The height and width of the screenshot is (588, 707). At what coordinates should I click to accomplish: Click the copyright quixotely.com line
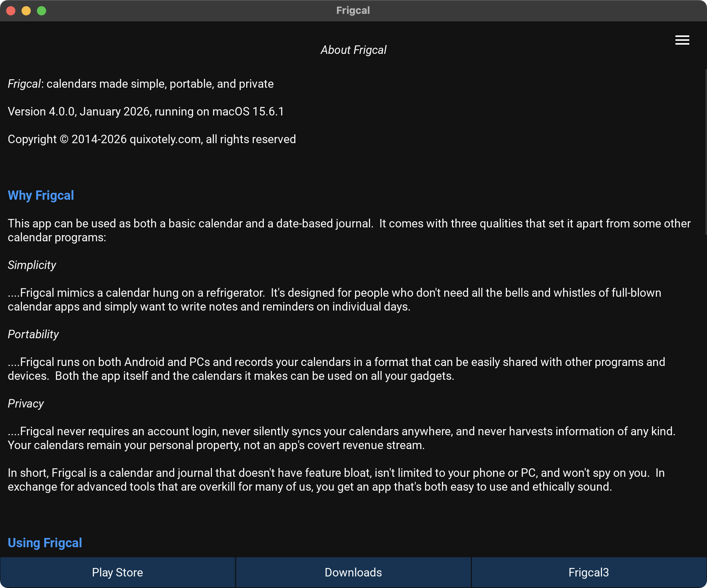tap(152, 139)
